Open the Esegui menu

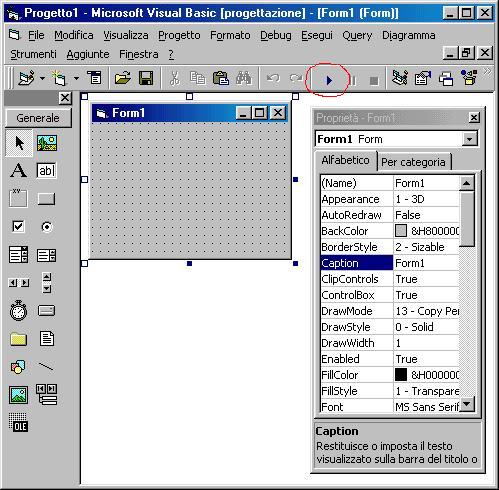click(x=317, y=35)
